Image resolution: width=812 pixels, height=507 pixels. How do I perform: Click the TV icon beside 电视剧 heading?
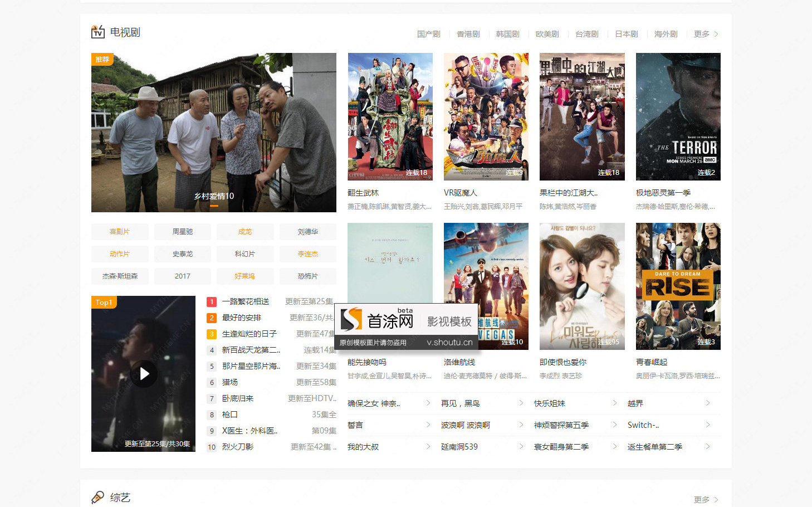(x=98, y=32)
